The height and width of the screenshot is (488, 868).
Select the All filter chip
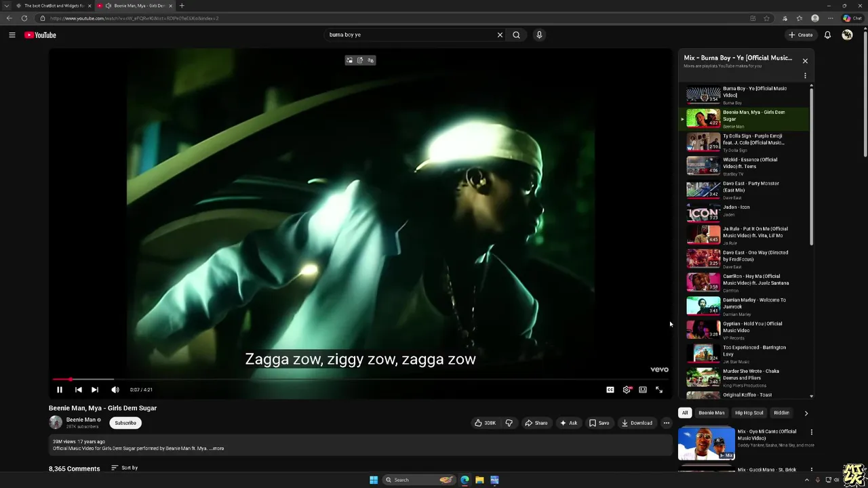coord(685,413)
